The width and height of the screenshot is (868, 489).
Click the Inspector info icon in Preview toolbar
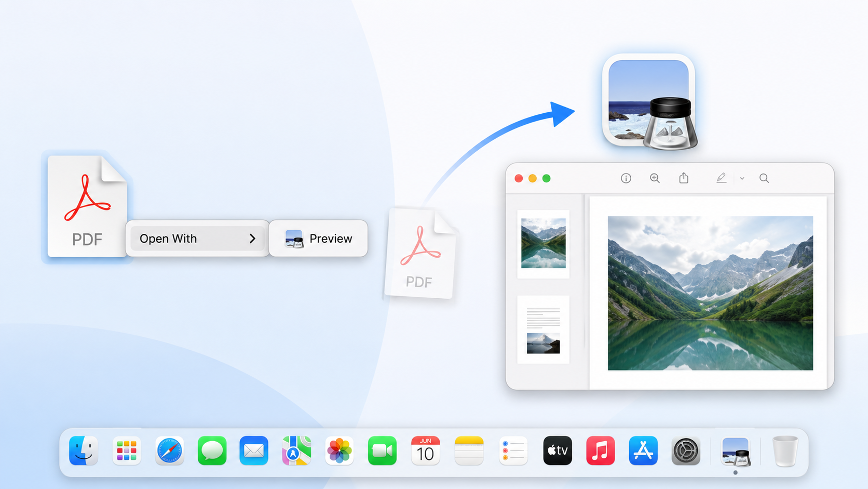pyautogui.click(x=626, y=178)
